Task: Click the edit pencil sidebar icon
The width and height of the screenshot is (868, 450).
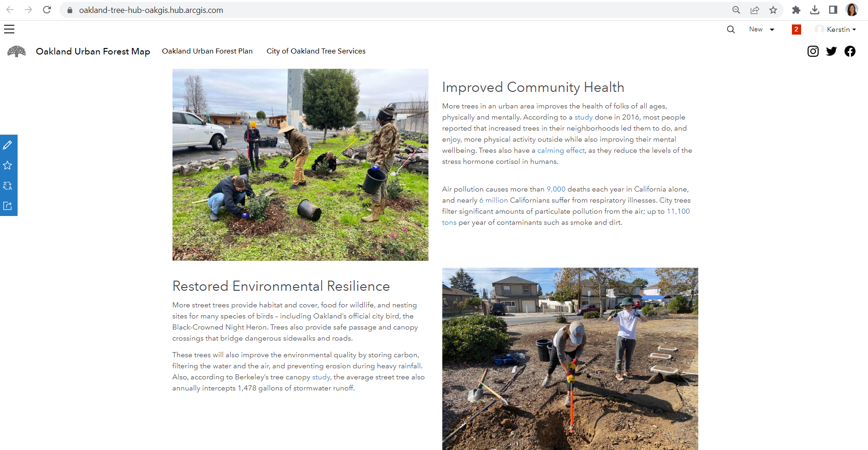Action: 8,145
